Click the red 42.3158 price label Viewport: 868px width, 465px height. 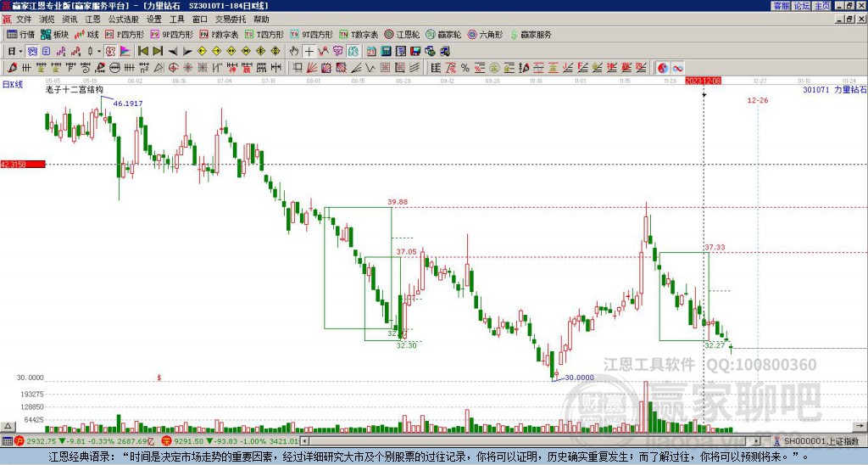(23, 164)
